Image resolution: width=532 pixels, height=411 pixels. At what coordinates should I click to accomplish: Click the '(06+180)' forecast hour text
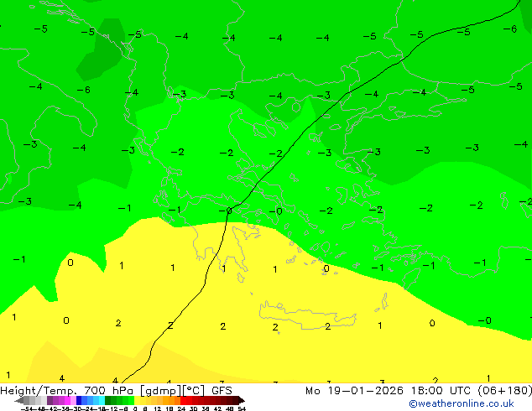click(505, 391)
